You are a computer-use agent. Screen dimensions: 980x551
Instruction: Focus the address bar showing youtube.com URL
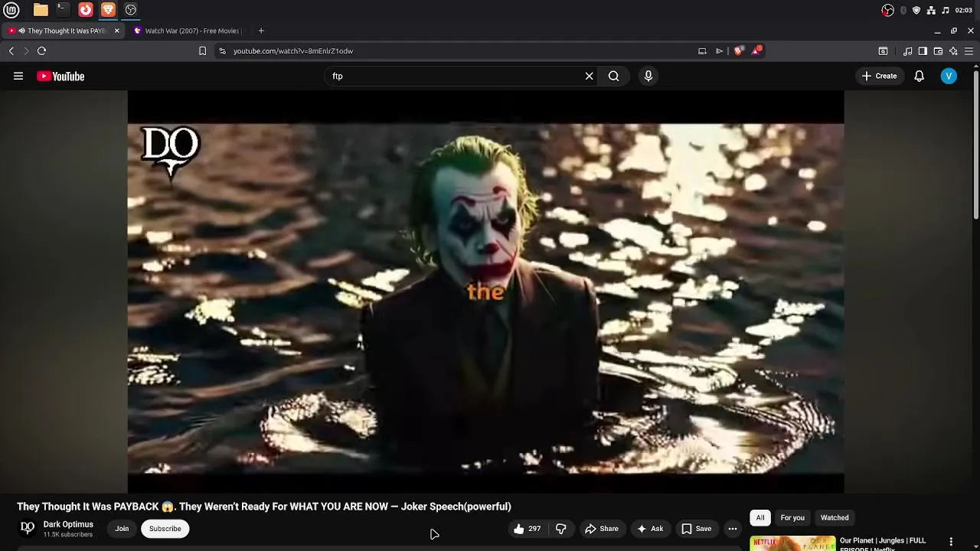coord(459,51)
